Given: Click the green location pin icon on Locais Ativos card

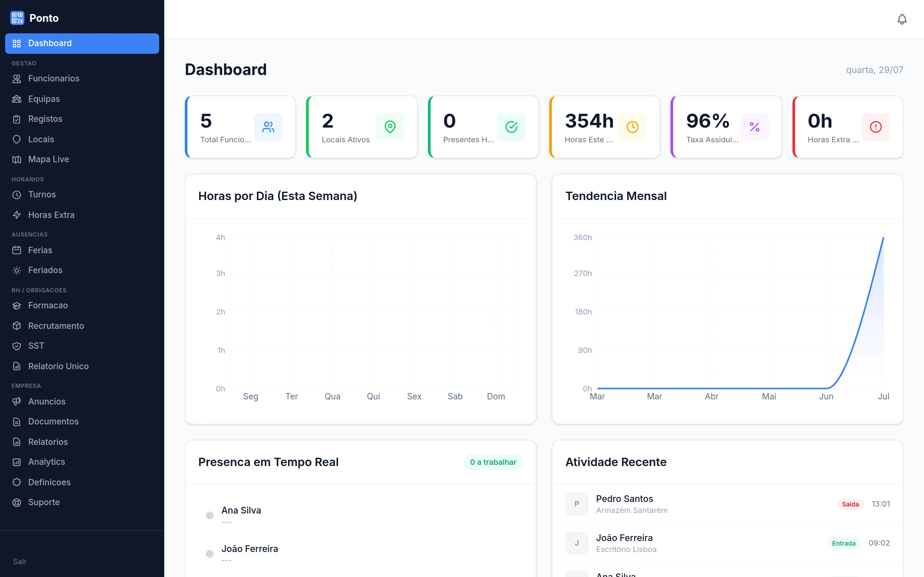Looking at the screenshot, I should point(390,127).
